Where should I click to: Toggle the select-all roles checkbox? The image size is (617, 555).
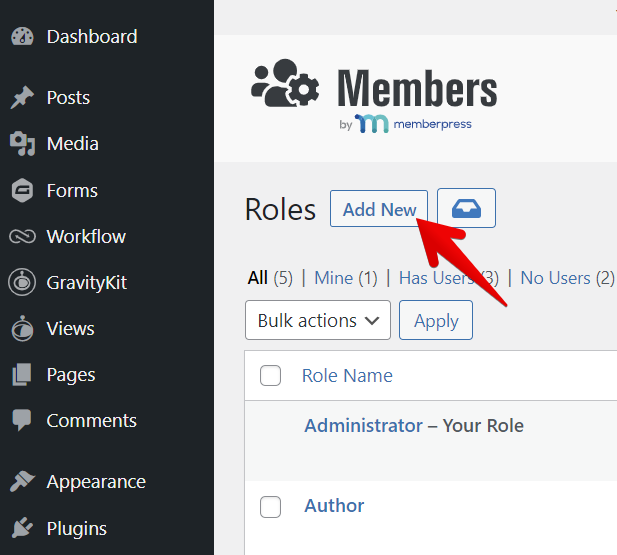(x=270, y=376)
